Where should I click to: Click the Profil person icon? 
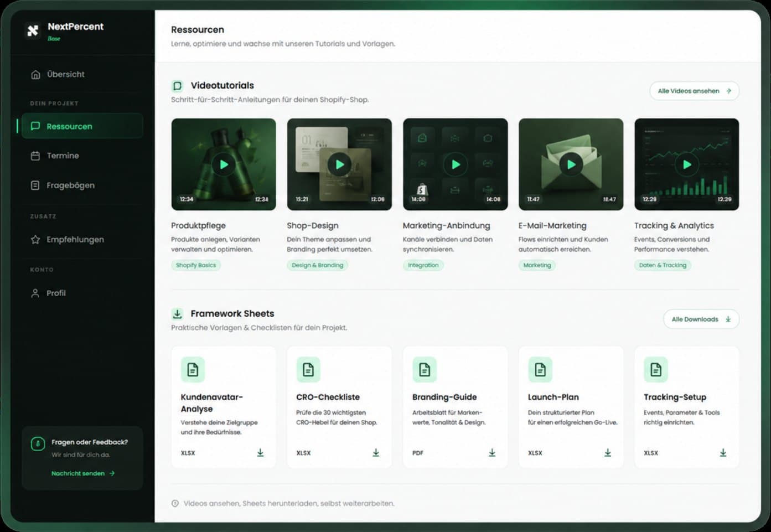point(35,293)
